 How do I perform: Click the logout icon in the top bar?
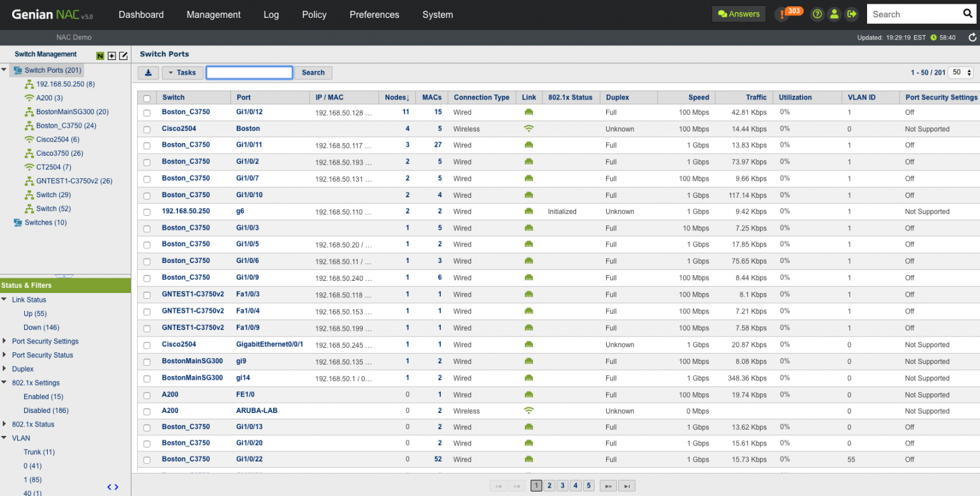click(852, 13)
